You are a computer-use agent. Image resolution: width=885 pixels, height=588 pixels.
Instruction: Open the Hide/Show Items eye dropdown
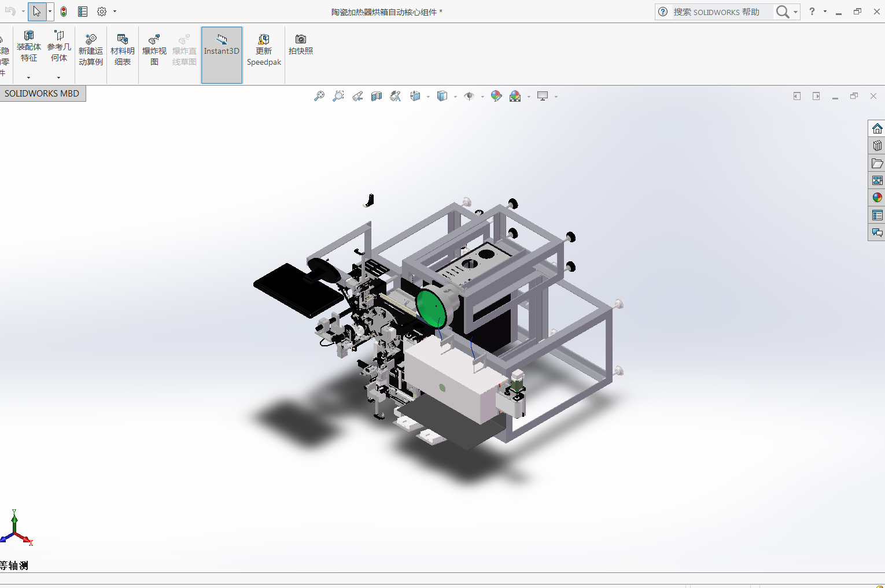tap(482, 97)
